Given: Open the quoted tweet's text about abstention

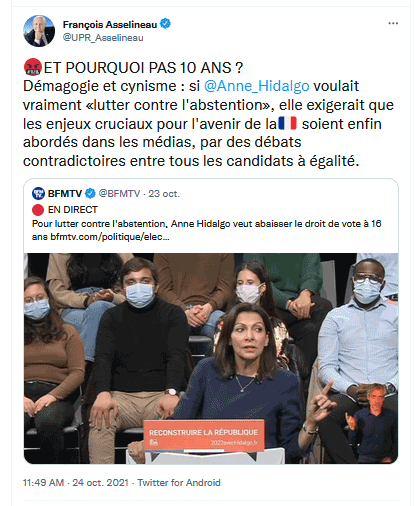Looking at the screenshot, I should 206,230.
